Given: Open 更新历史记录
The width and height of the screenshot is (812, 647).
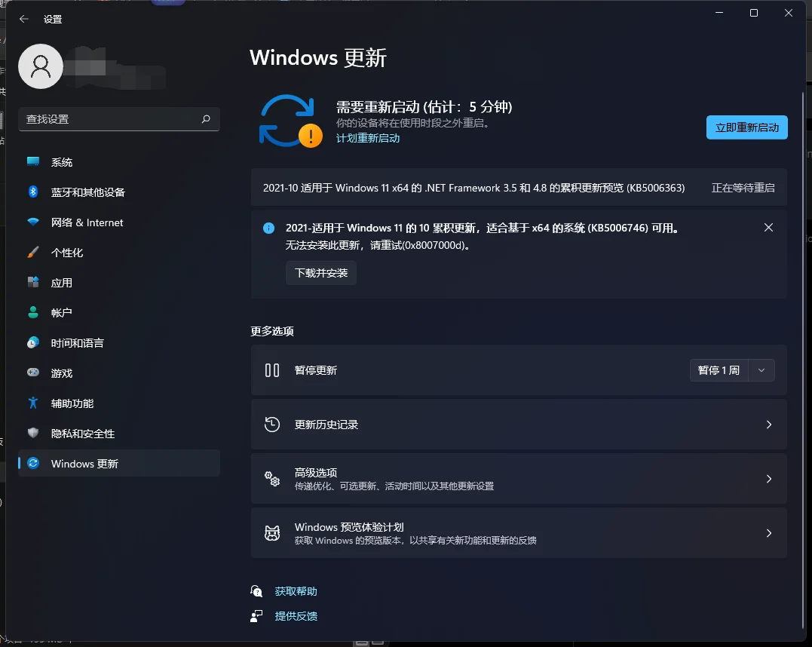Looking at the screenshot, I should 519,425.
